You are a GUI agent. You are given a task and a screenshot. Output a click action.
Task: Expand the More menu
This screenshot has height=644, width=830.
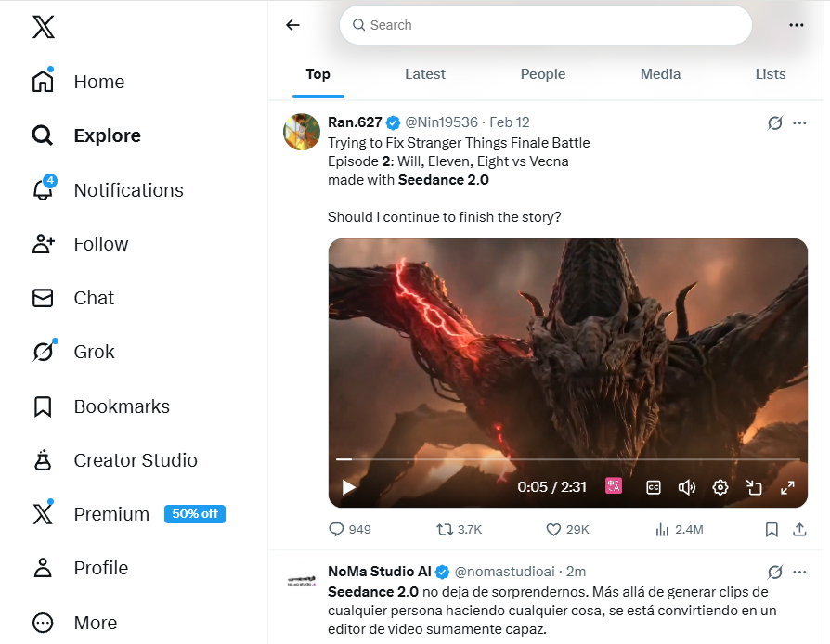click(74, 623)
